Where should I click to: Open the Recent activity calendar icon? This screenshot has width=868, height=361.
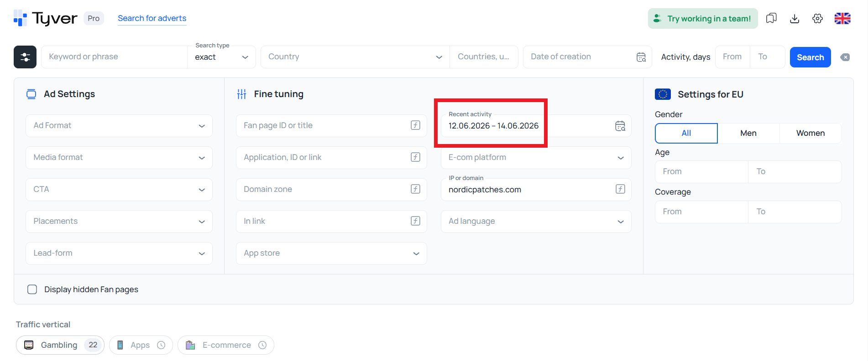point(620,126)
